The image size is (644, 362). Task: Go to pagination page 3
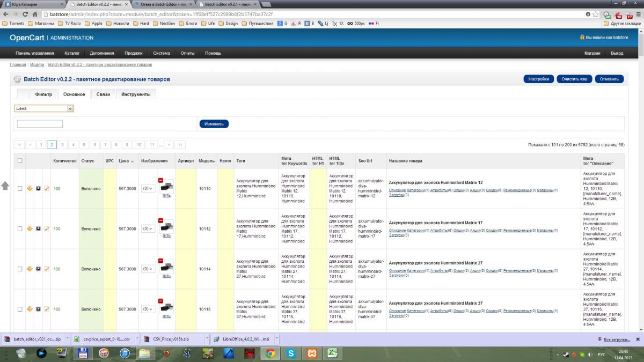pos(62,145)
